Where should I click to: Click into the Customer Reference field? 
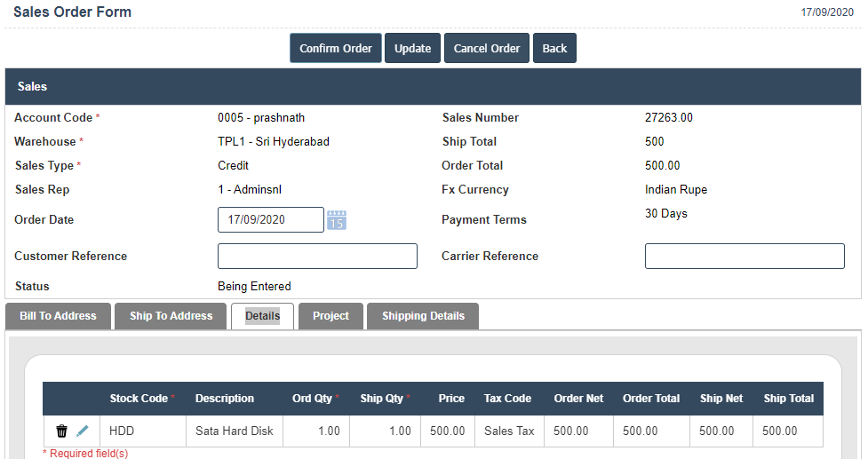point(317,257)
